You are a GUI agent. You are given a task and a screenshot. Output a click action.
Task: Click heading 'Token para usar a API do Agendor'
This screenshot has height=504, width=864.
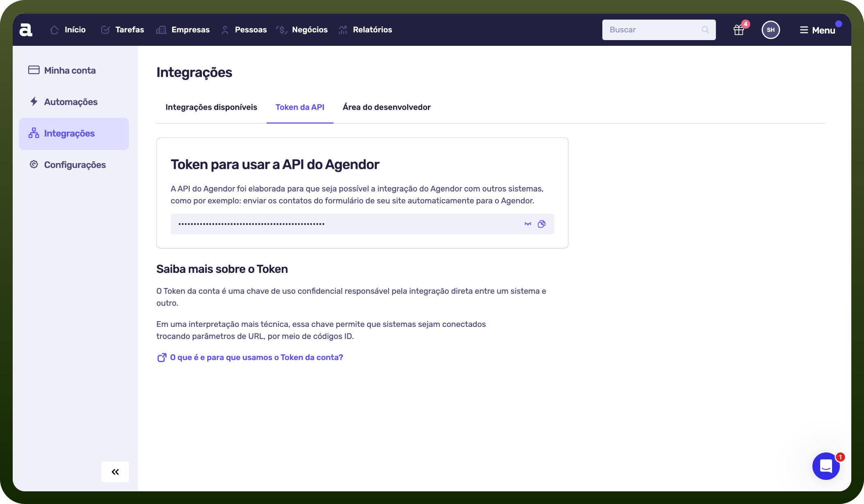pos(275,164)
